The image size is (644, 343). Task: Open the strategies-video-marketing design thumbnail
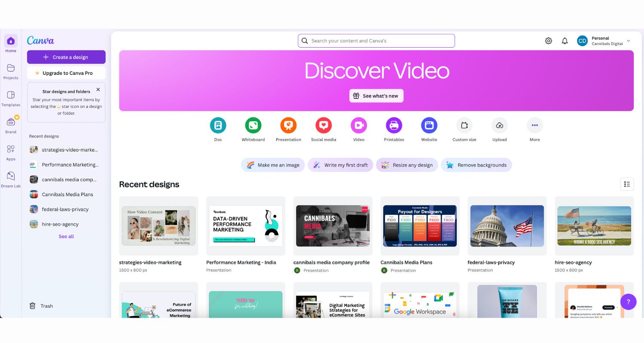coord(158,226)
